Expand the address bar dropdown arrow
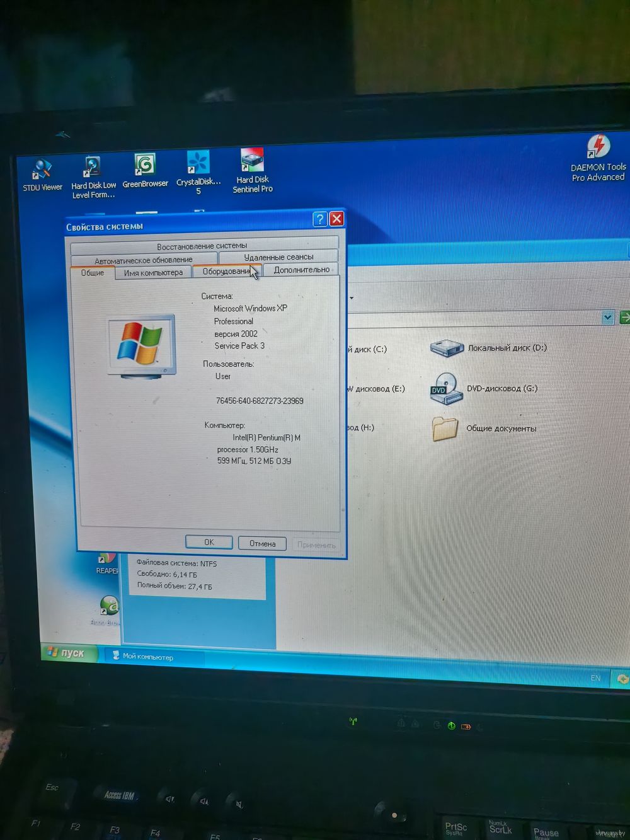The width and height of the screenshot is (630, 840). coord(607,318)
